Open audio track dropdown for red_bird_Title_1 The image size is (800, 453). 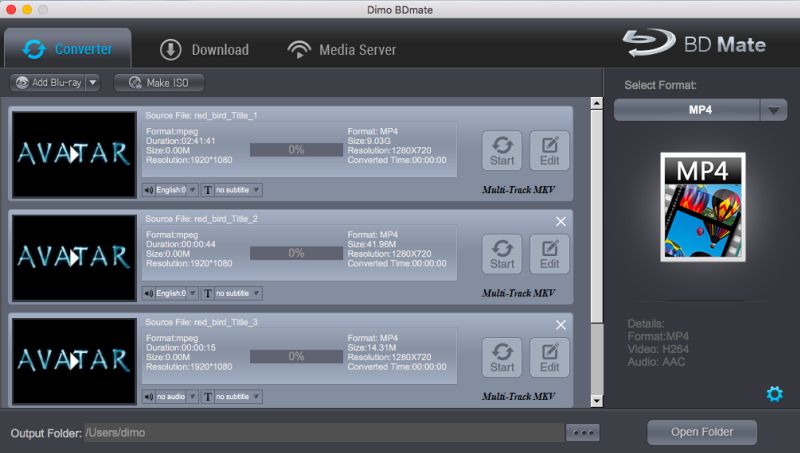pyautogui.click(x=177, y=190)
